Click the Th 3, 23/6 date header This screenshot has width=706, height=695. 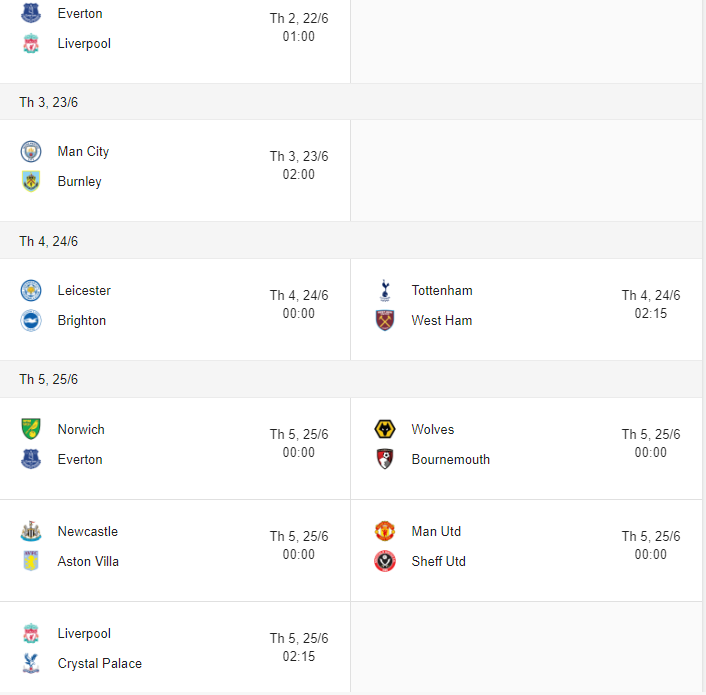click(48, 103)
